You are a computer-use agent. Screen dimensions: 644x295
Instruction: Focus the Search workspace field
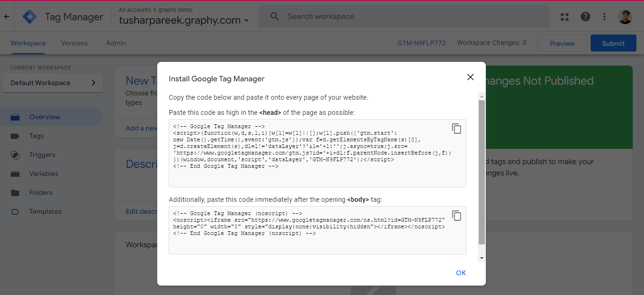tap(403, 17)
